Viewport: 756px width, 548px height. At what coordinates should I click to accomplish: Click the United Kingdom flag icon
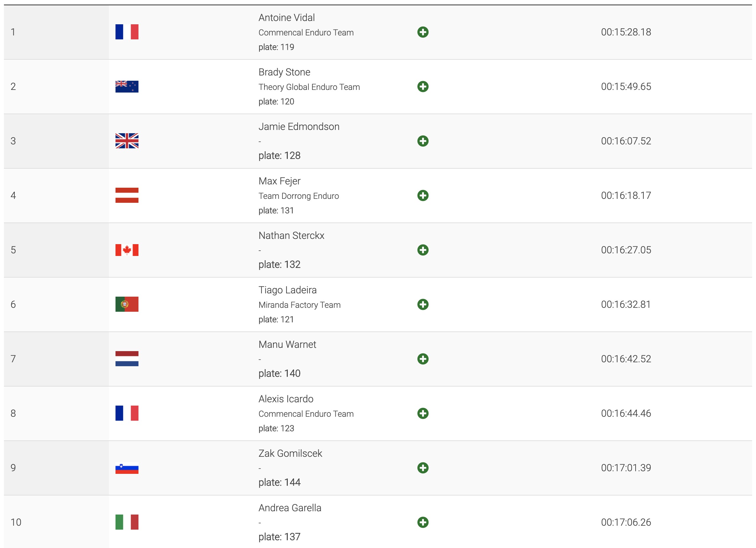point(127,141)
